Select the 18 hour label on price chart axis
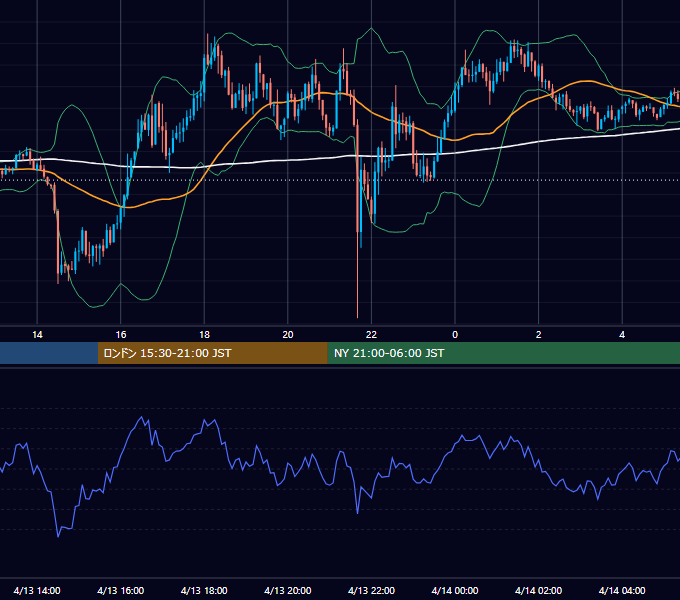The image size is (680, 600). pos(204,335)
